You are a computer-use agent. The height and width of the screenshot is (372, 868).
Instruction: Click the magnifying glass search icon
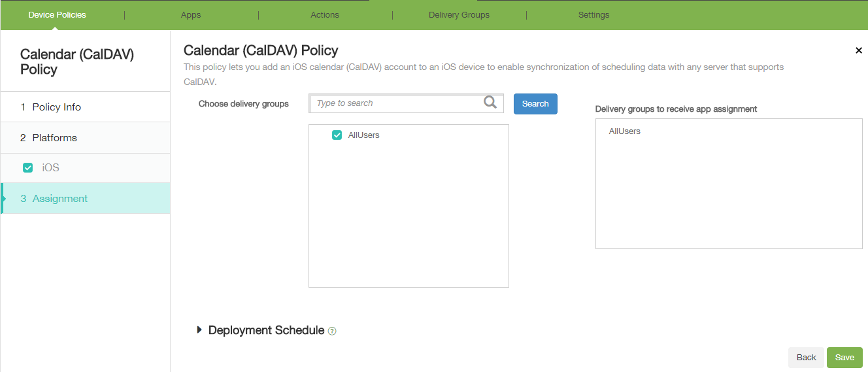point(490,103)
